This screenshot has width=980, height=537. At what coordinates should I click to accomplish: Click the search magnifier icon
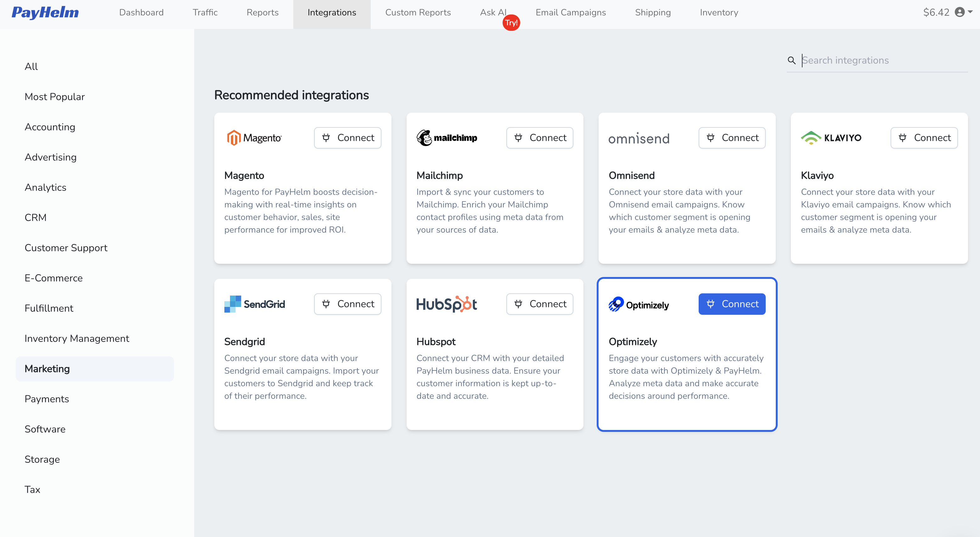[792, 60]
